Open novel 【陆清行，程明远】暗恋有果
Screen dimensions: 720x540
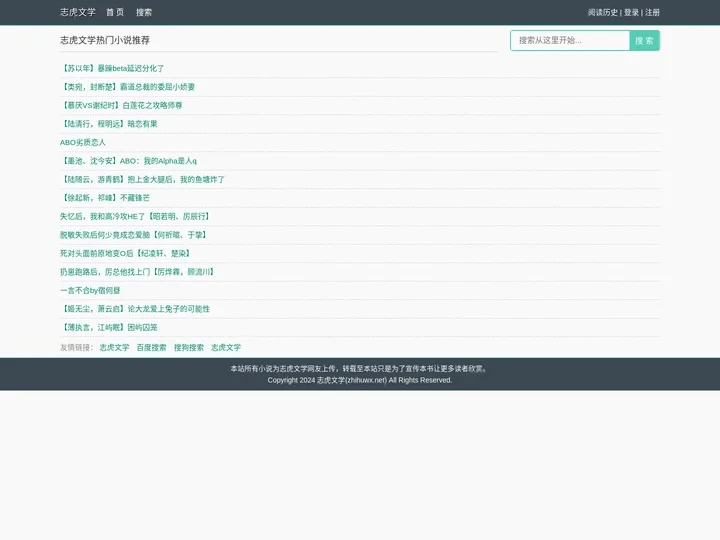tap(109, 124)
